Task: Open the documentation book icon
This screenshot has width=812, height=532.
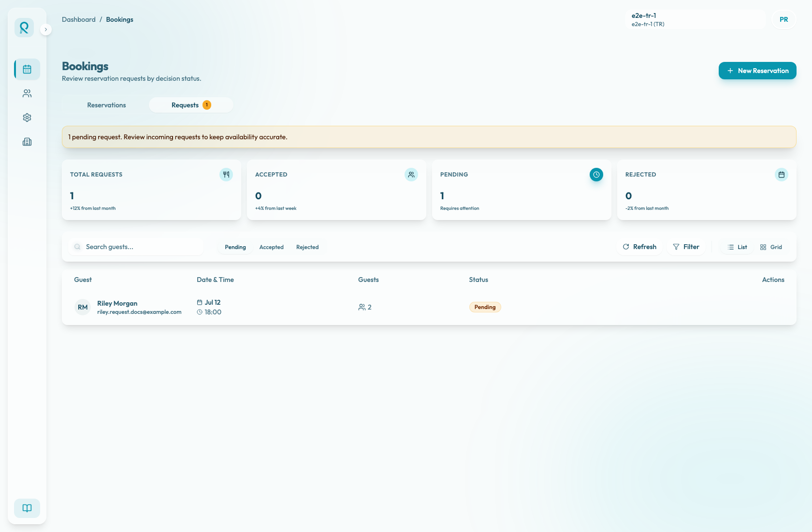Action: pyautogui.click(x=27, y=508)
